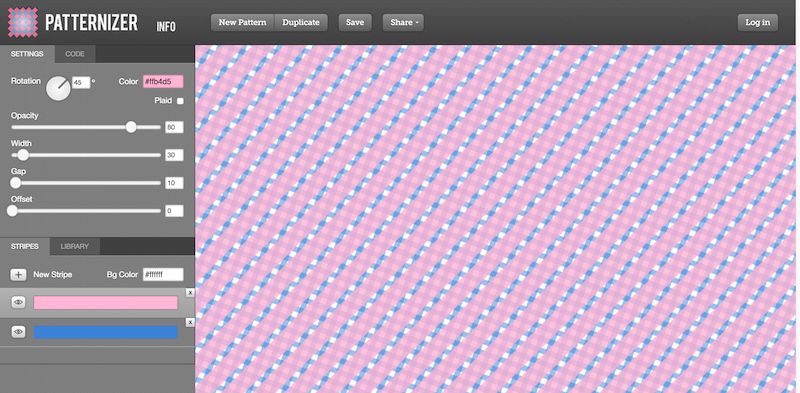Switch to the Code tab

click(75, 54)
